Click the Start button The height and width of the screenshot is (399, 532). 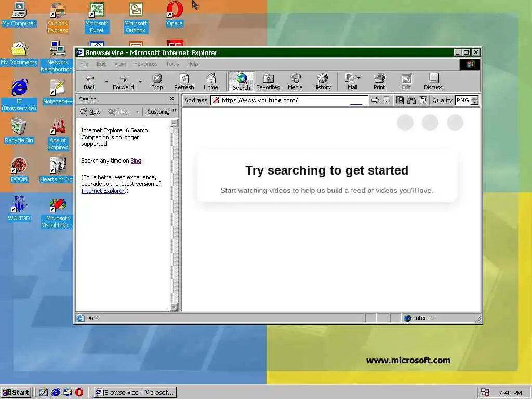[16, 393]
